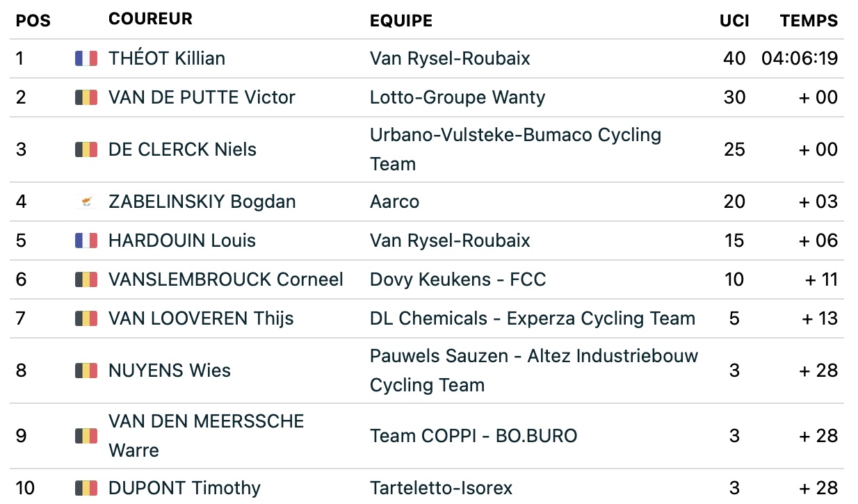This screenshot has height=504, width=858.
Task: Click the TEMPS column header
Action: [809, 21]
